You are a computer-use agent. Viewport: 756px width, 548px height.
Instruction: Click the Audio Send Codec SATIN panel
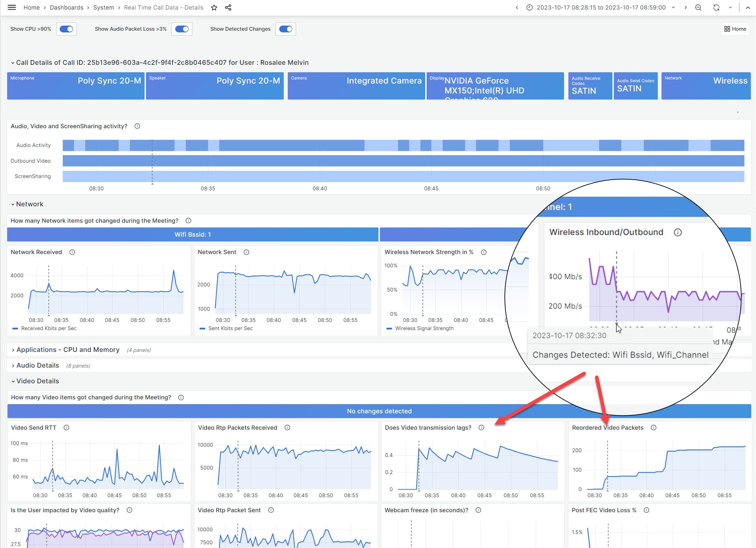tap(636, 86)
